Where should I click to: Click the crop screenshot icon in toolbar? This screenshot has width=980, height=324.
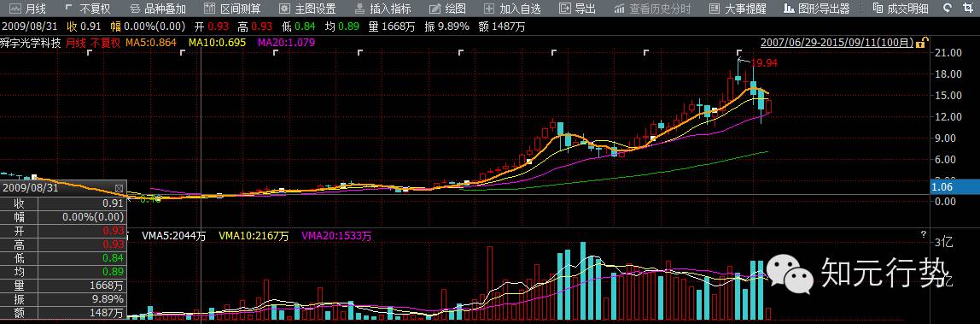[967, 9]
